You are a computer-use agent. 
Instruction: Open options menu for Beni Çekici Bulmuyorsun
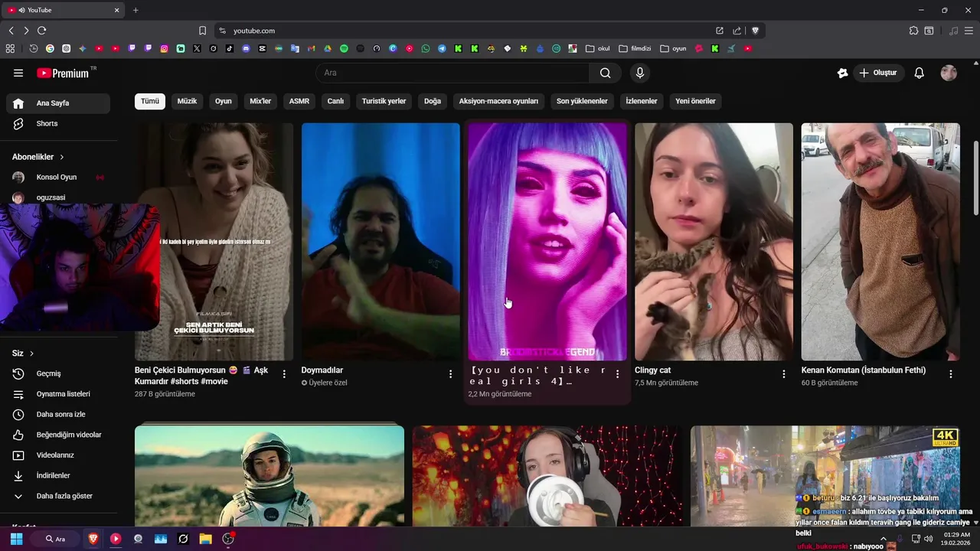pyautogui.click(x=284, y=374)
